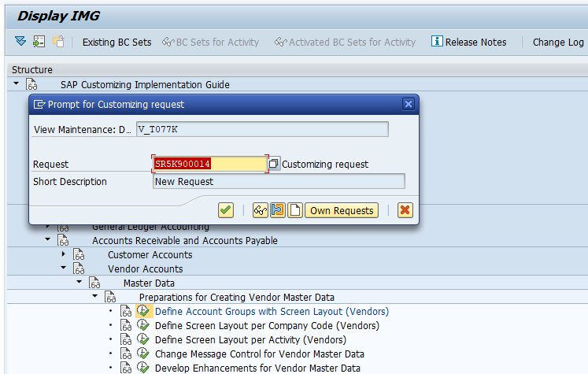Click the display object list icon
This screenshot has width=588, height=374.
click(x=278, y=210)
